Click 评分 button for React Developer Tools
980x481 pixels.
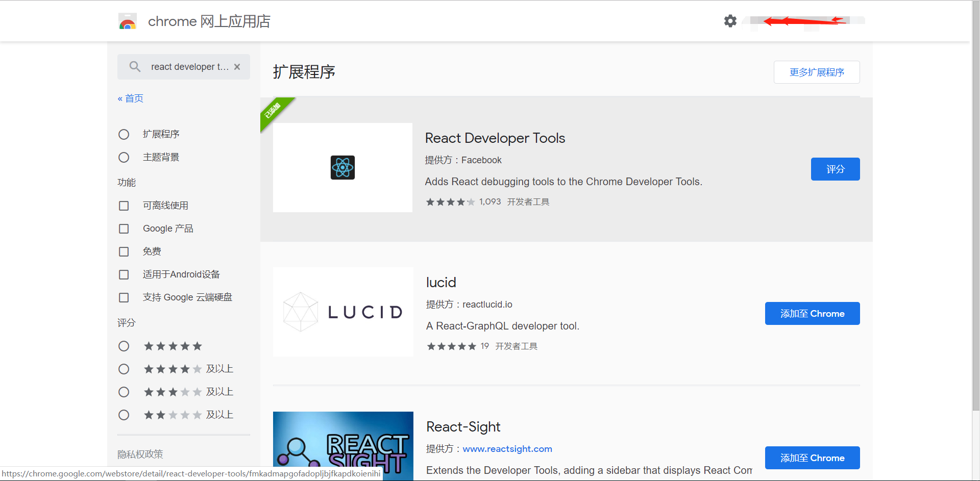coord(836,169)
